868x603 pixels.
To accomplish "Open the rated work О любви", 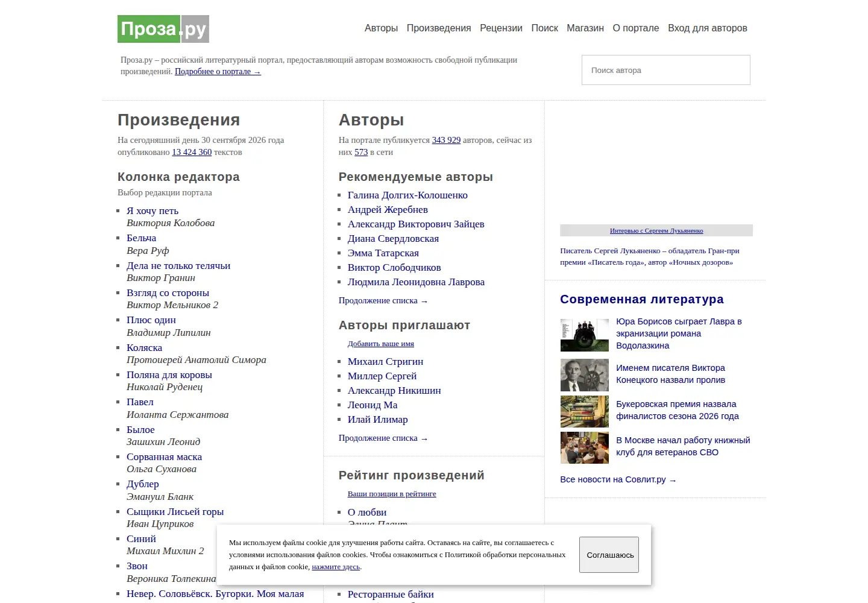I will (367, 512).
